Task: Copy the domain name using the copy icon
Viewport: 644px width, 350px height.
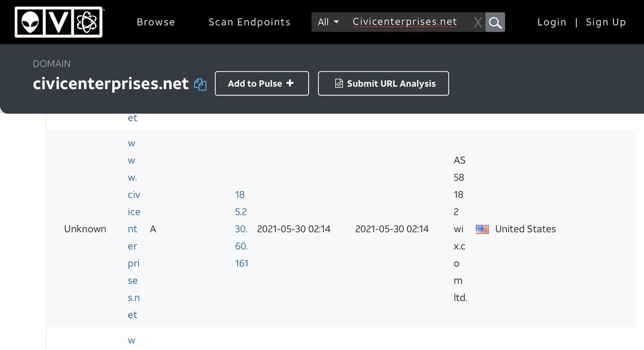Action: tap(201, 84)
